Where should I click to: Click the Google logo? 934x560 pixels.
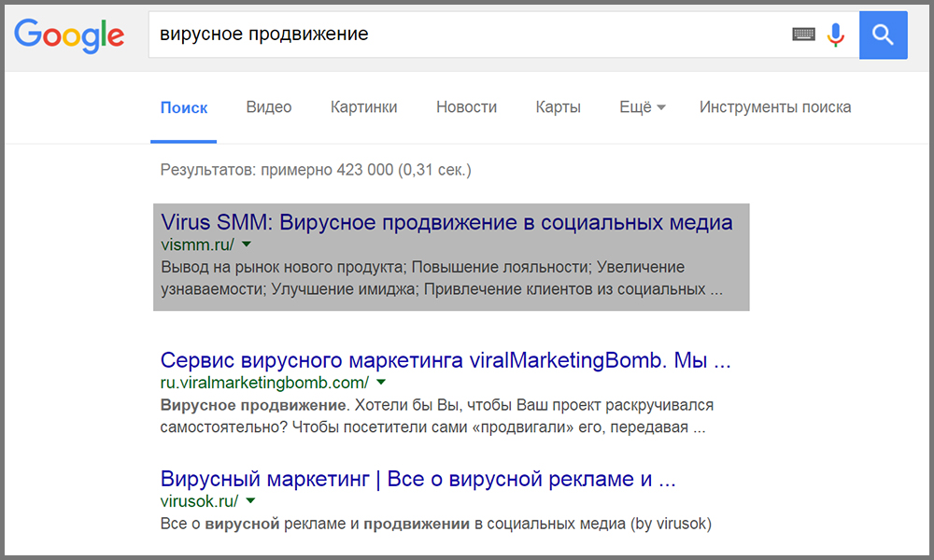coord(69,35)
